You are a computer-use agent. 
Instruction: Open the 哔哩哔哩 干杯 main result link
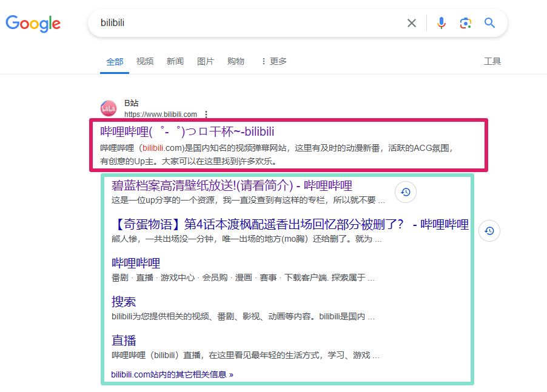pos(187,131)
